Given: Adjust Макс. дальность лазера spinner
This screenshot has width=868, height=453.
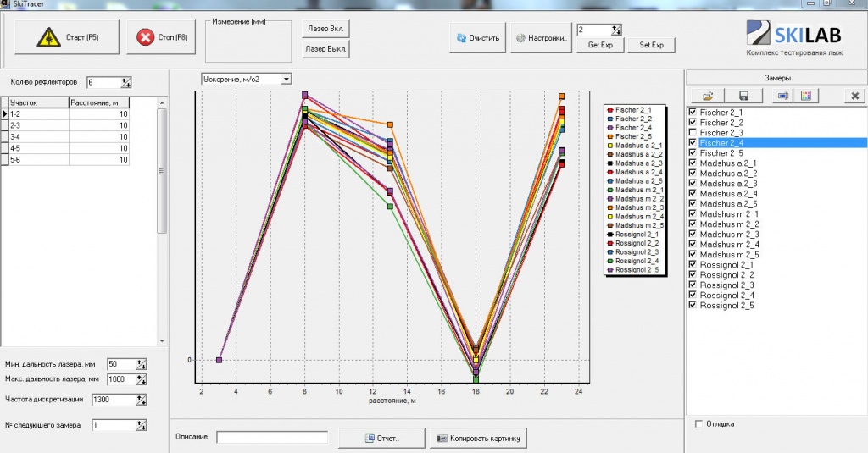Looking at the screenshot, I should 142,378.
